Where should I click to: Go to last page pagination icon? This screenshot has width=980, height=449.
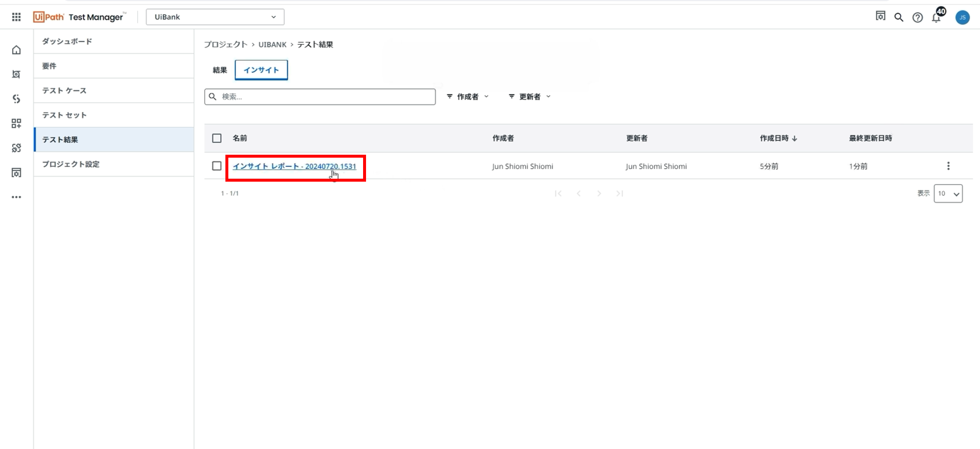click(x=619, y=193)
